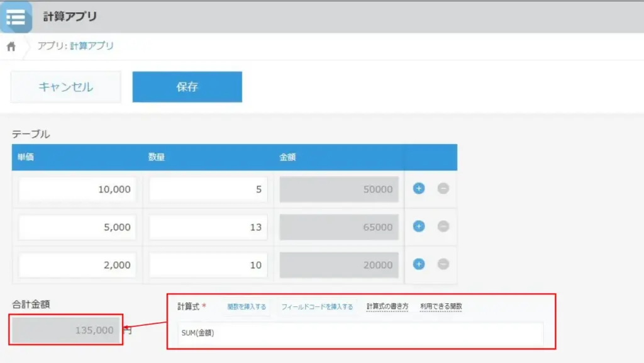Click the キャンセル button

[x=65, y=86]
